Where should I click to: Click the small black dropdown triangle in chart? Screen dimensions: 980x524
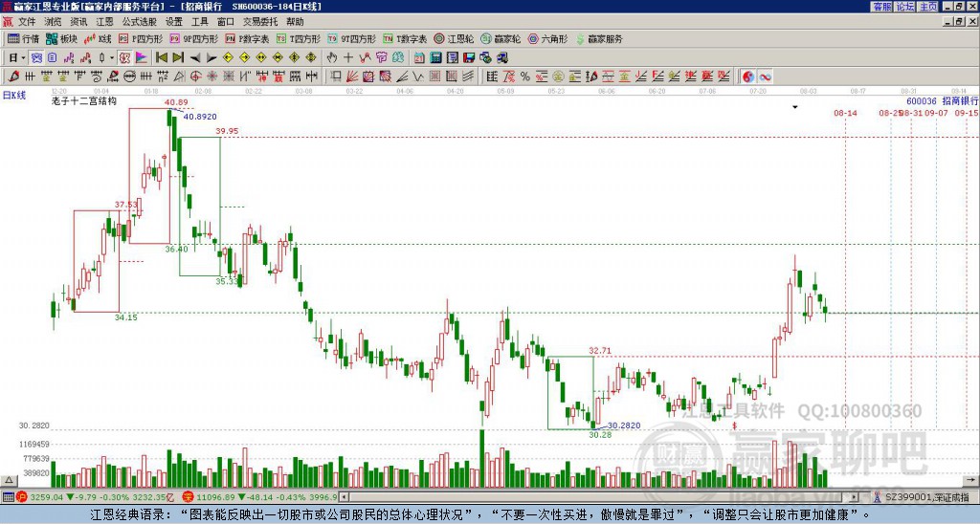click(795, 107)
